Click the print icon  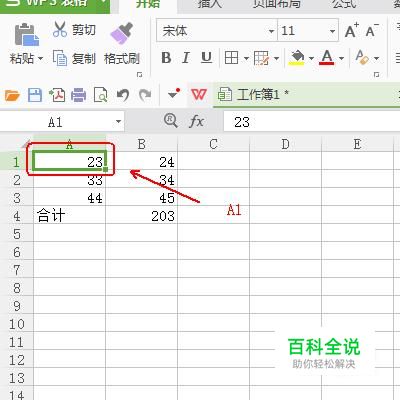point(79,95)
